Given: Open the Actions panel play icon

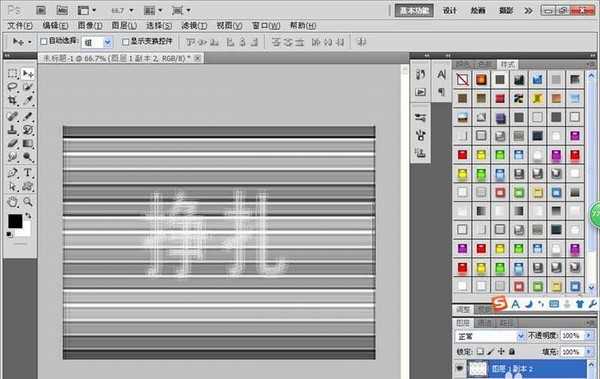Looking at the screenshot, I should click(421, 92).
